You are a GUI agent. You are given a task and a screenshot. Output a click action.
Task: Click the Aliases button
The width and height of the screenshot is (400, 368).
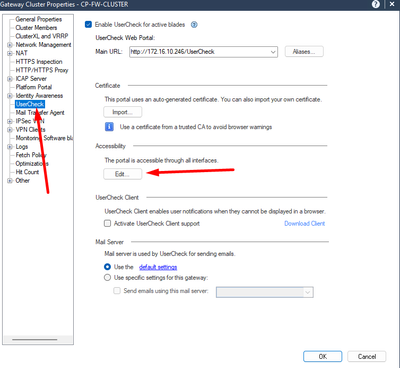(x=304, y=52)
